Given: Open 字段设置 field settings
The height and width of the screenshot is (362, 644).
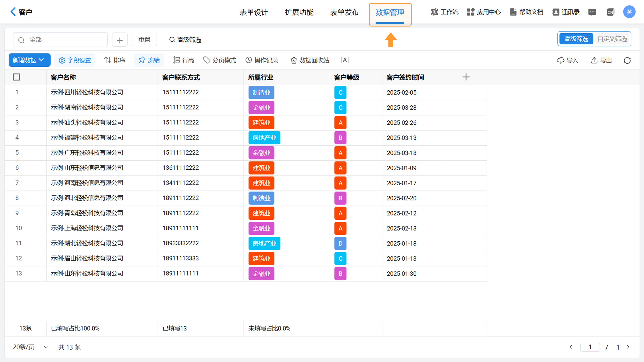Looking at the screenshot, I should coord(74,60).
